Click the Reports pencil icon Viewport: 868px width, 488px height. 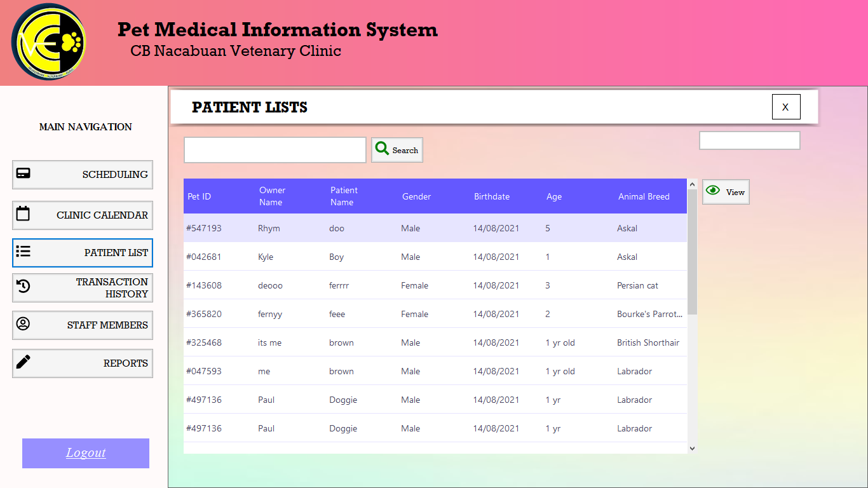tap(23, 362)
